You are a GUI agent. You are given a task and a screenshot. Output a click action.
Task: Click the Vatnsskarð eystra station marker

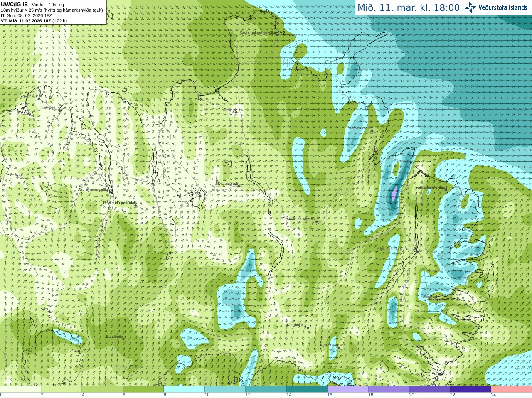[446, 190]
